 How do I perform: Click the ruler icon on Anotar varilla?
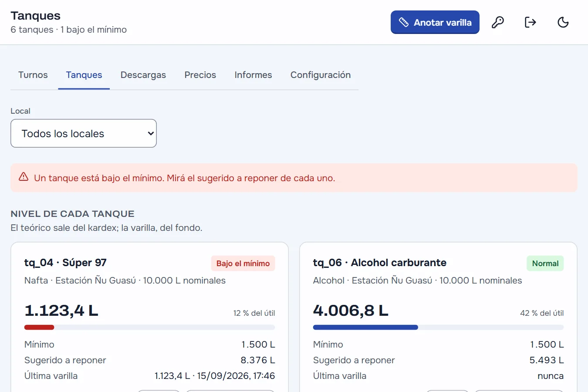point(404,22)
